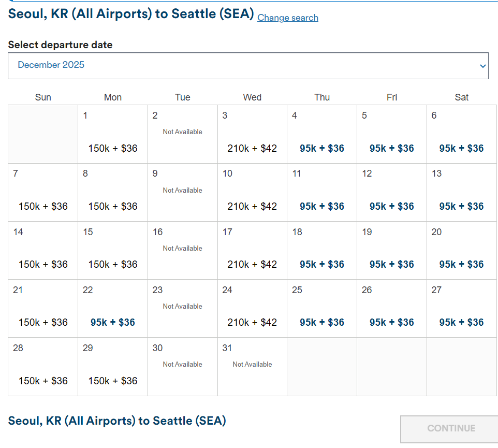Select Saturday December 27 fare
Screen dimensions: 498x448
(462, 309)
